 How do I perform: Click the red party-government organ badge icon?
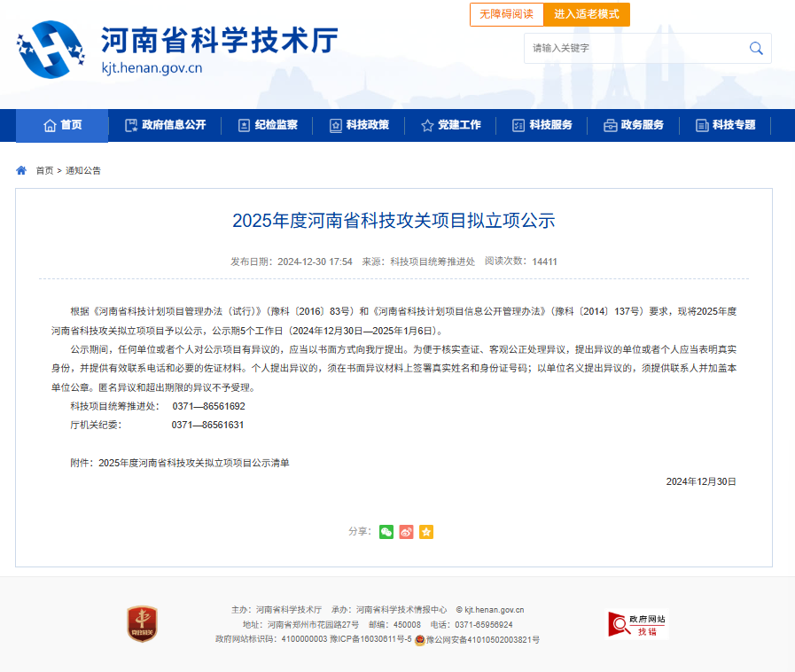coord(142,623)
